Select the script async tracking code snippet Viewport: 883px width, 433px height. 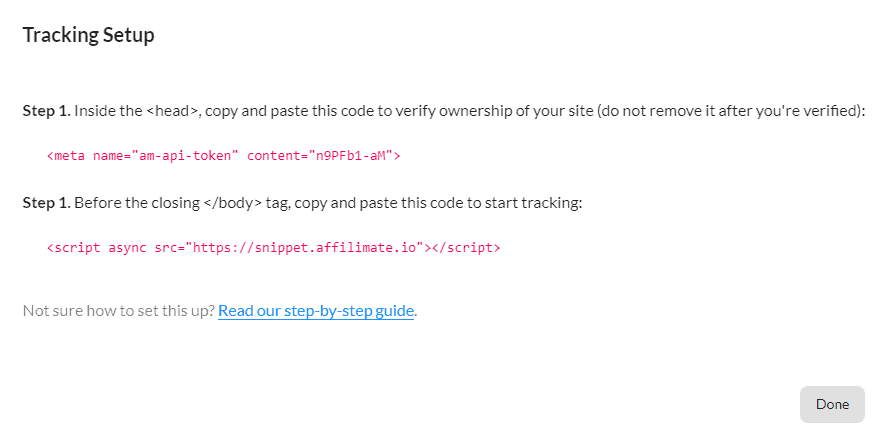[x=273, y=247]
